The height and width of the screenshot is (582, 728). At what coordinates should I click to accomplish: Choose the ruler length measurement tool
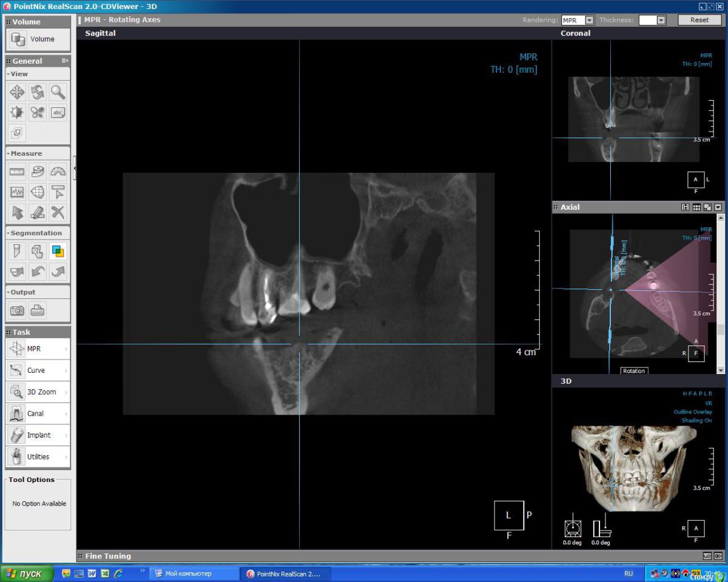pyautogui.click(x=17, y=172)
